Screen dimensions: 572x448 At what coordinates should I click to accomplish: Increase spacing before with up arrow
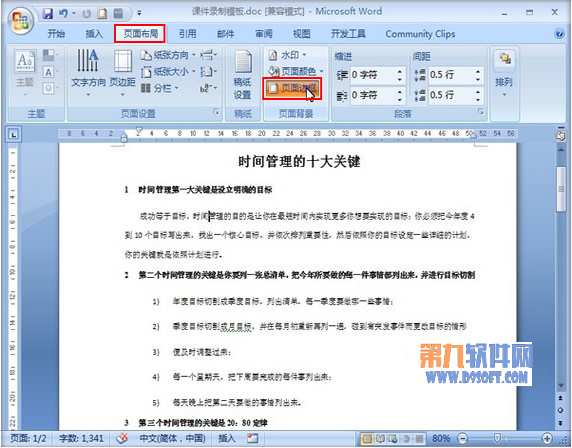pos(478,72)
